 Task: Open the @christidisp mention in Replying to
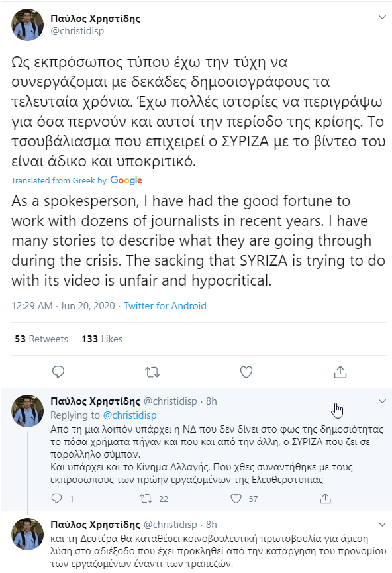tap(130, 415)
